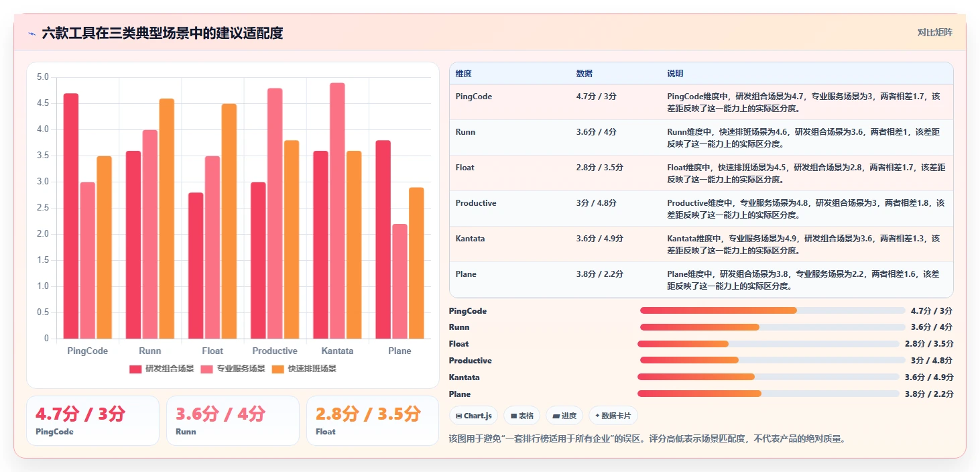Click Float's 快速排班场景 orange bar
Screen dimensions: 980x472
click(229, 221)
